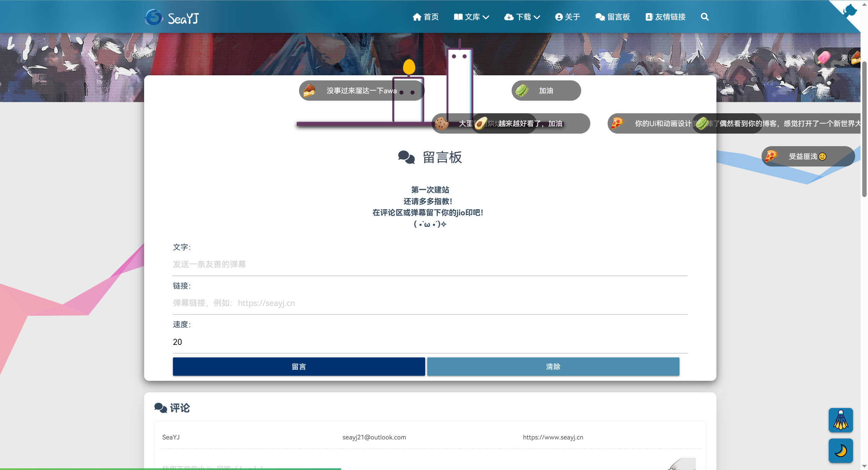Click the cake icon on 没事过来溜达一下awa danmaku

point(309,91)
